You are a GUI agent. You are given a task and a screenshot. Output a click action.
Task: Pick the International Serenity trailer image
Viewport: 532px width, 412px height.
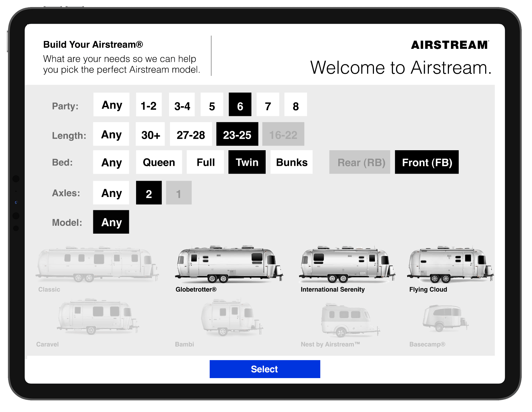tap(347, 264)
